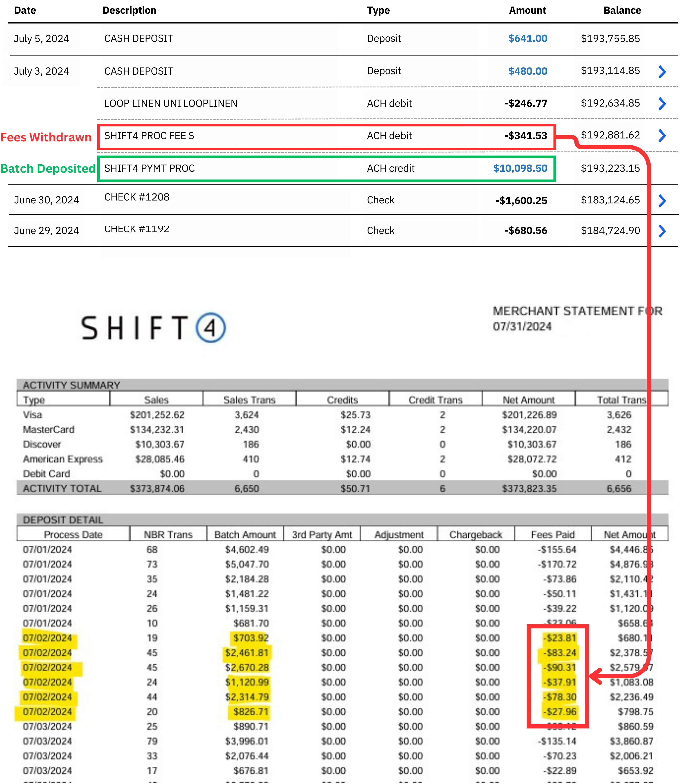Select the SHIFT4 PROC FEE S transaction
695x784 pixels.
pos(149,136)
